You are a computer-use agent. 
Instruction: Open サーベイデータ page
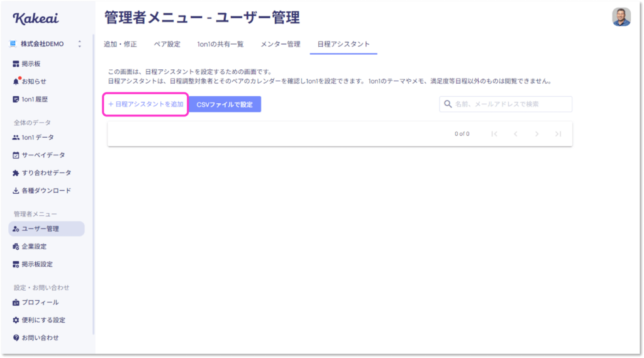tap(43, 155)
